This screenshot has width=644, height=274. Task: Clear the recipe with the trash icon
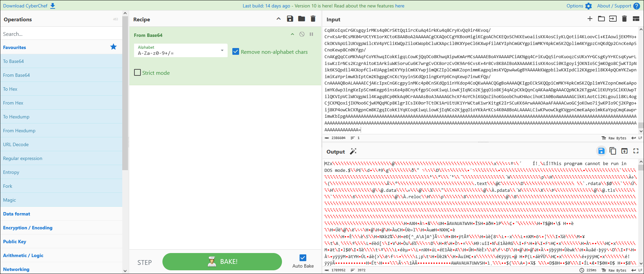point(313,19)
